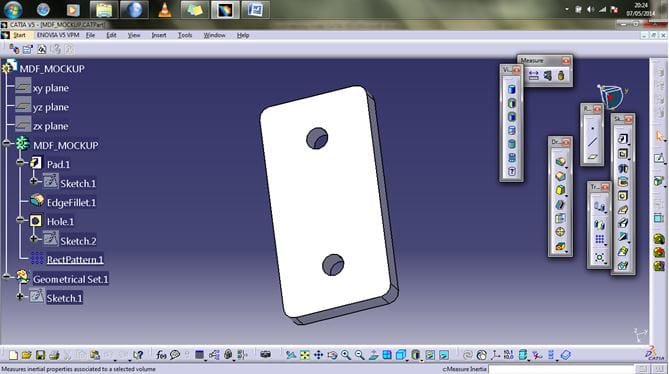Open the Insert menu
The width and height of the screenshot is (669, 374).
coord(159,35)
